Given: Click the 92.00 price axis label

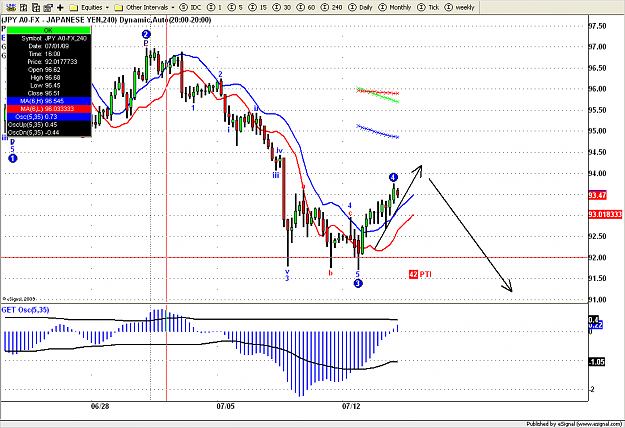Looking at the screenshot, I should [597, 257].
